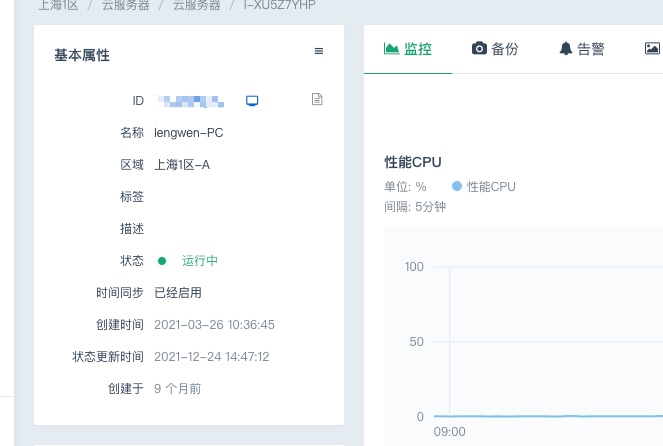This screenshot has height=446, width=663.
Task: Click the blurred instance ID value
Action: 194,100
